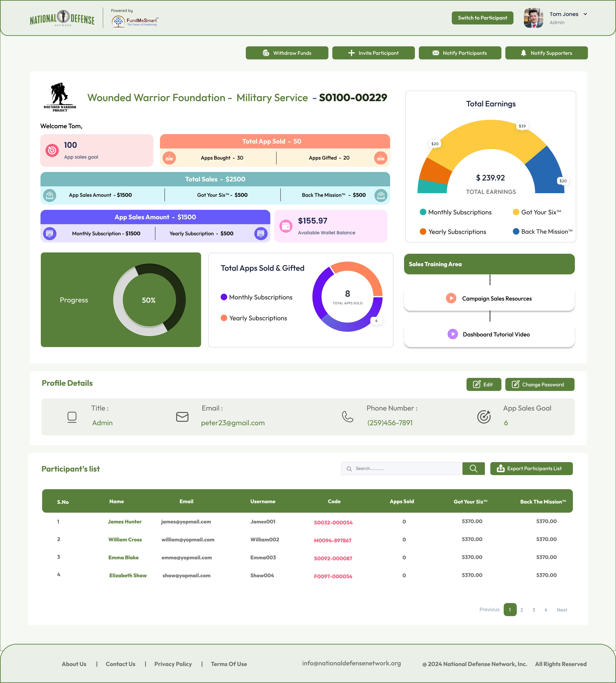Open About Us footer link
This screenshot has height=683, width=616.
point(74,664)
